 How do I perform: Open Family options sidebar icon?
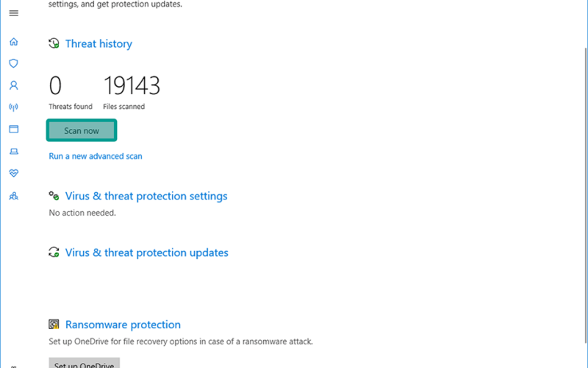click(x=13, y=196)
